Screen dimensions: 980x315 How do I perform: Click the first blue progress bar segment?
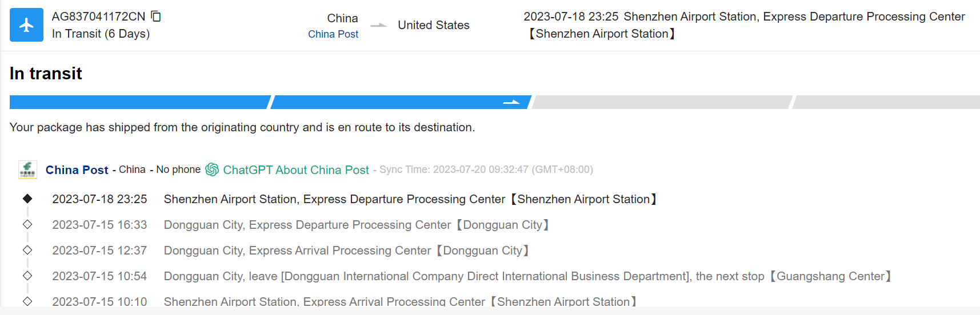[x=139, y=102]
